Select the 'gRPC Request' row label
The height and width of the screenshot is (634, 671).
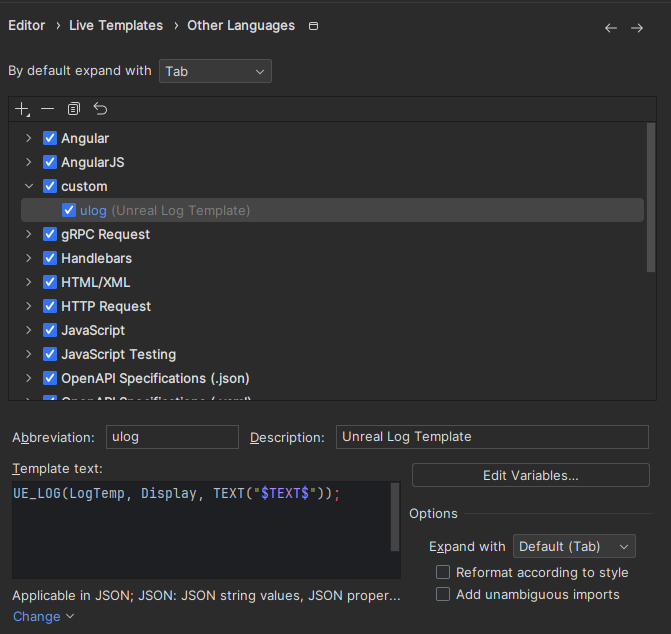(x=105, y=234)
